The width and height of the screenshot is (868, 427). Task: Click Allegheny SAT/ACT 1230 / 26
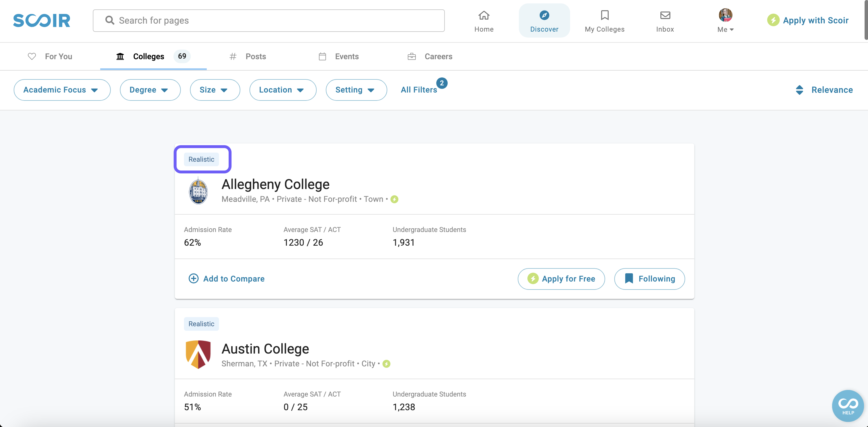[x=303, y=243]
